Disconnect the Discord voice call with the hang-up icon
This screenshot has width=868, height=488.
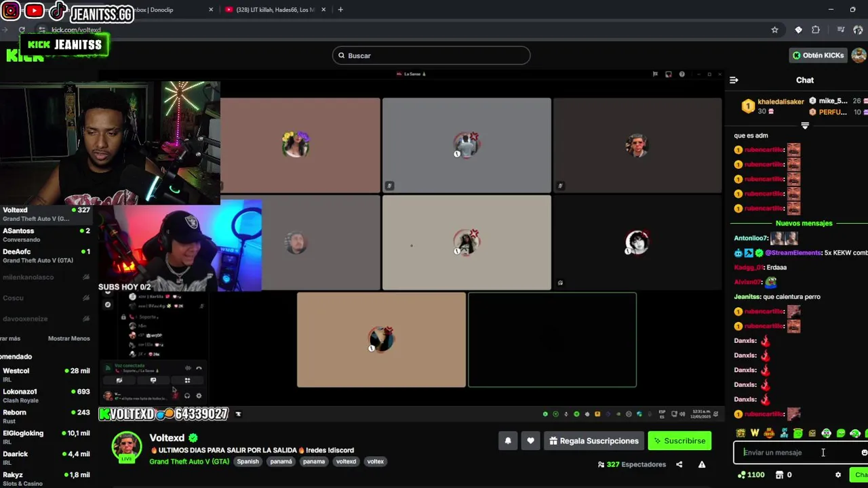pyautogui.click(x=199, y=368)
